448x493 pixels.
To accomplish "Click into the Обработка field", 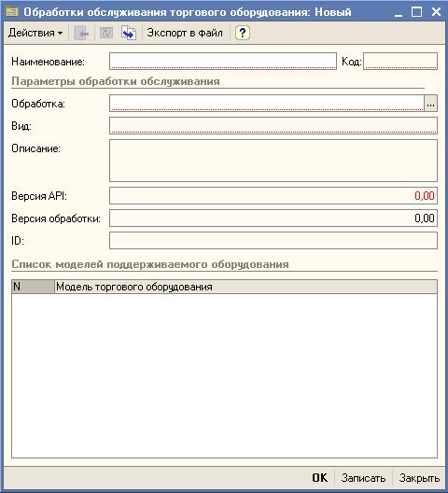I will coord(267,103).
